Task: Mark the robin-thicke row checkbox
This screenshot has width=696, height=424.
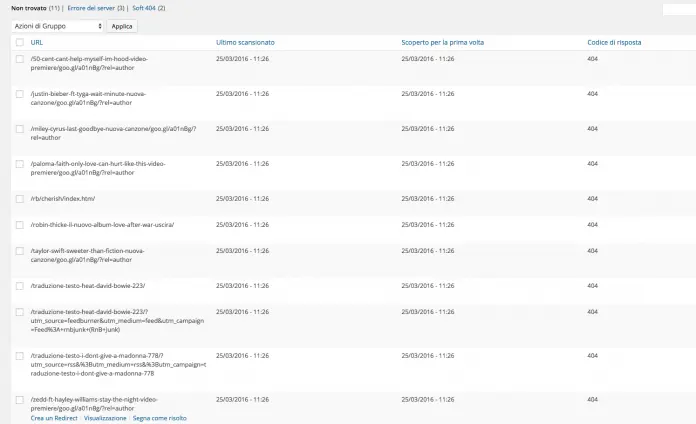Action: click(20, 225)
